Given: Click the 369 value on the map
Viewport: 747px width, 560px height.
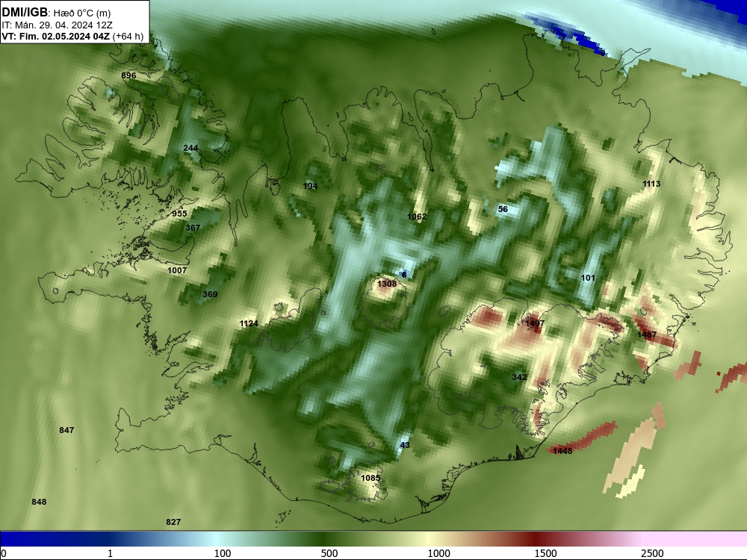Looking at the screenshot, I should (x=210, y=294).
